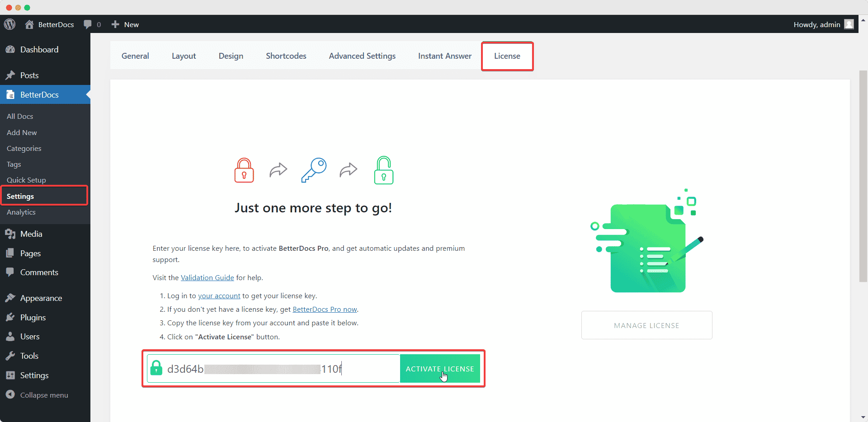Click the Collapse menu arrow icon
Viewport: 868px width, 422px height.
[x=10, y=395]
